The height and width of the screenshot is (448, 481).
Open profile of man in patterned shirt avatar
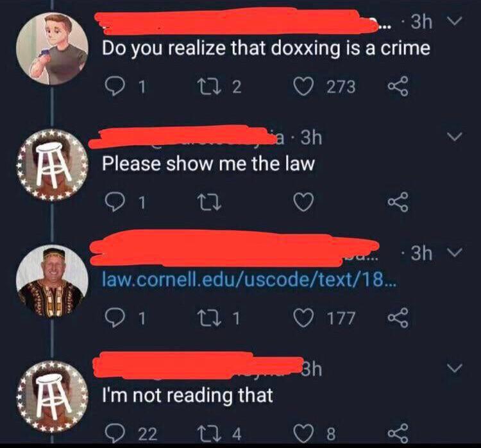tap(52, 281)
